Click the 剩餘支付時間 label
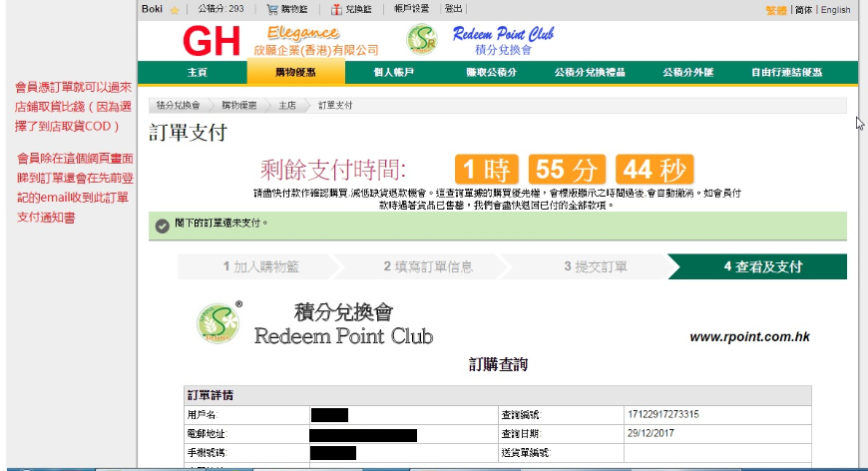The width and height of the screenshot is (868, 471). [333, 170]
